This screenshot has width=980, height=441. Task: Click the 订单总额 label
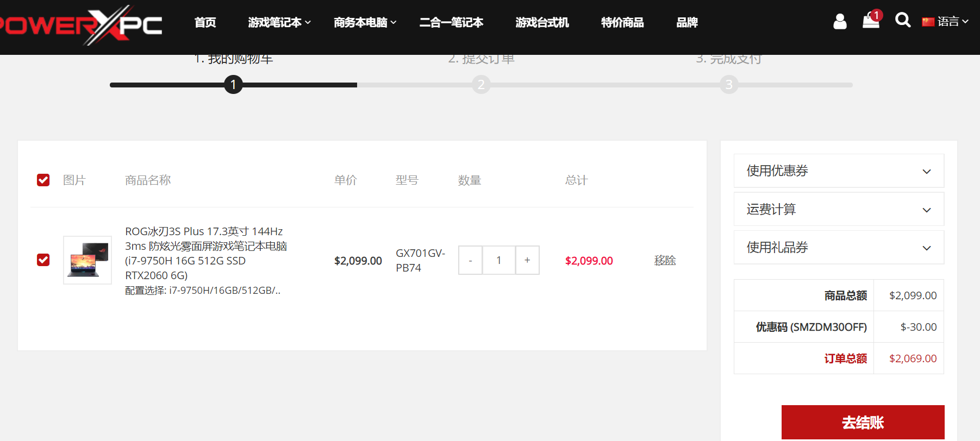click(x=845, y=358)
